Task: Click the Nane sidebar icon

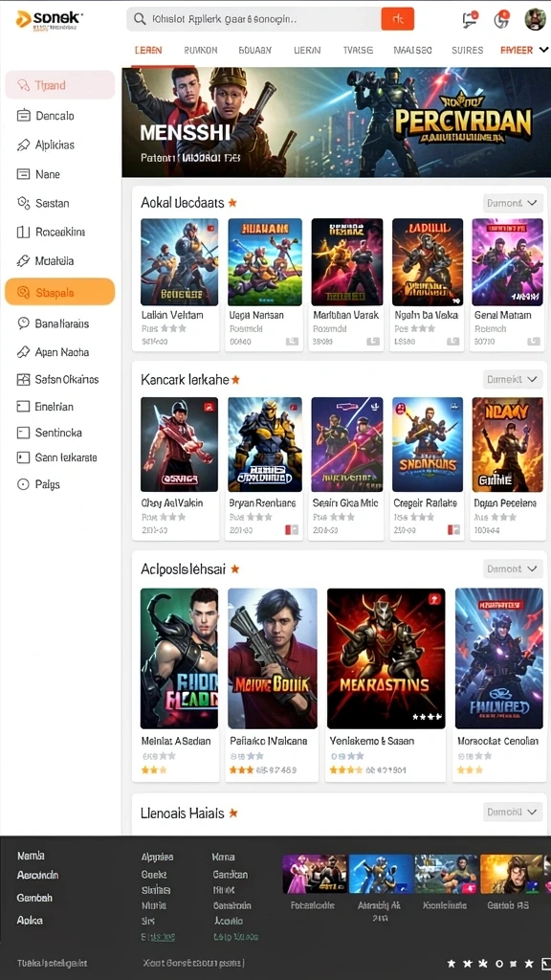Action: tap(24, 174)
